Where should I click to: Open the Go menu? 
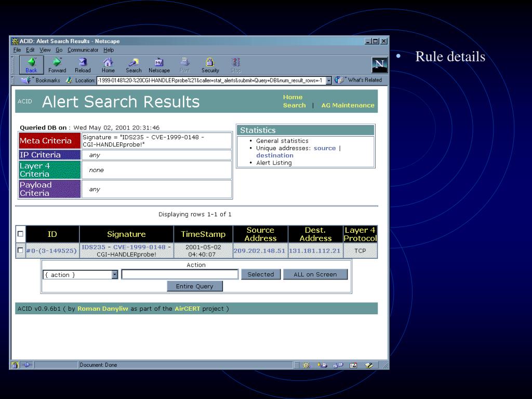(59, 50)
